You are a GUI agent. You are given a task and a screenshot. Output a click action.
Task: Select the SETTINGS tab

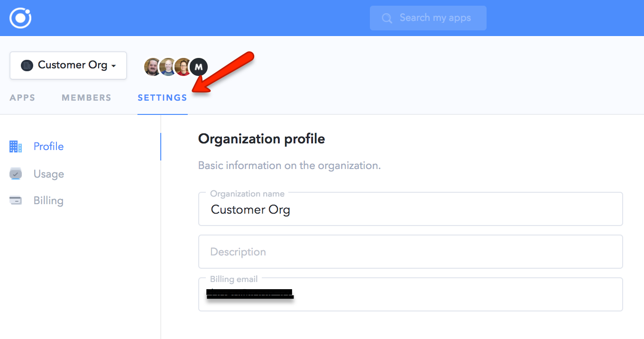(x=162, y=98)
